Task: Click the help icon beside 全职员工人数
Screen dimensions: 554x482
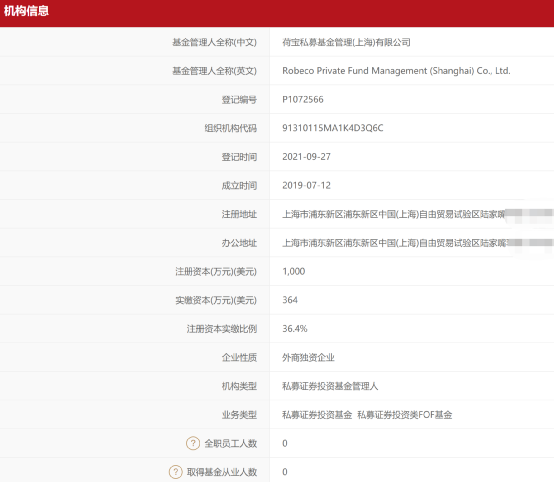Action: 193,443
